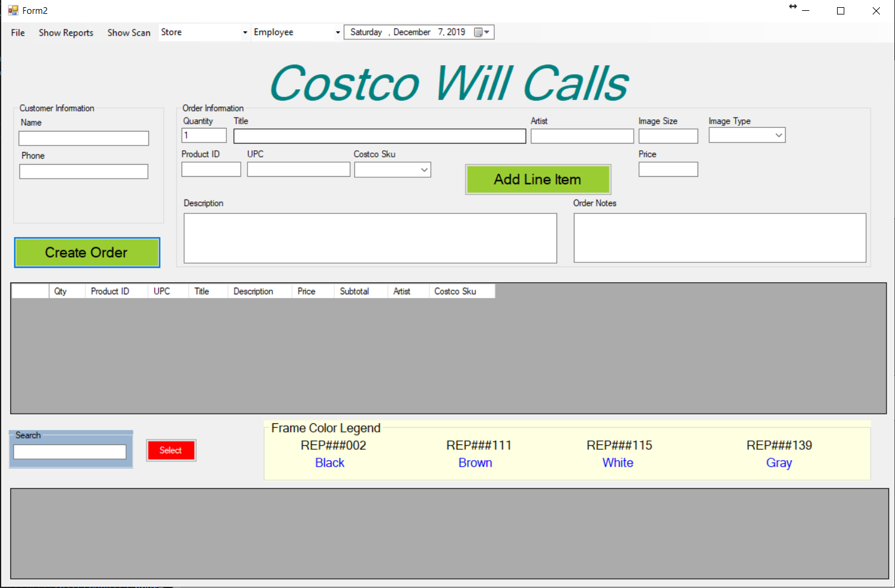Expand the Store dropdown in the menu bar
This screenshot has height=588, width=895.
point(244,33)
